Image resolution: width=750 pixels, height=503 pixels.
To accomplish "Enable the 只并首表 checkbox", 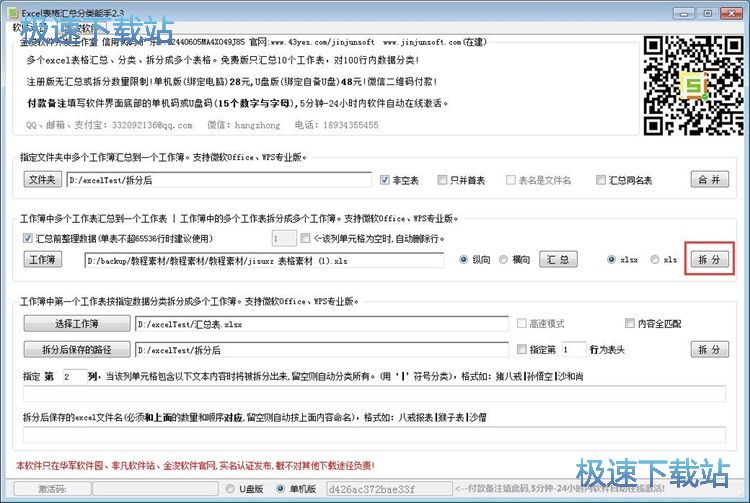I will [x=442, y=180].
